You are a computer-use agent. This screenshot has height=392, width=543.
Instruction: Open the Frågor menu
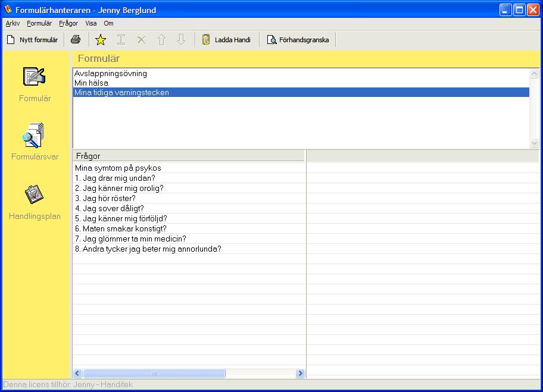coord(68,23)
